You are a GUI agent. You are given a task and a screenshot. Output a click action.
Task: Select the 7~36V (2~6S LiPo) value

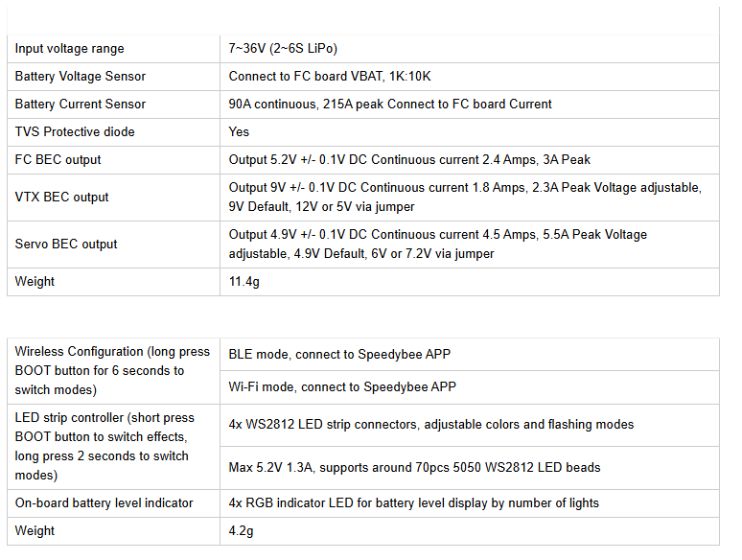pyautogui.click(x=283, y=49)
